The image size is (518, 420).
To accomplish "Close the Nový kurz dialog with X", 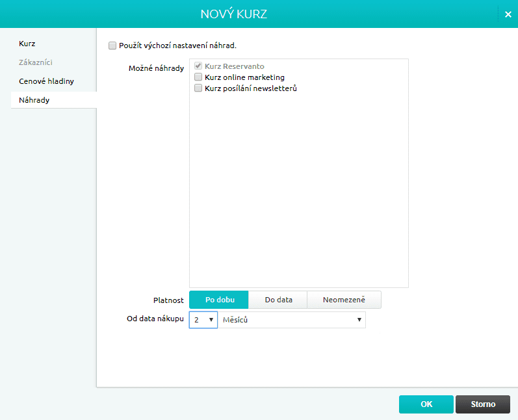I will [x=508, y=14].
